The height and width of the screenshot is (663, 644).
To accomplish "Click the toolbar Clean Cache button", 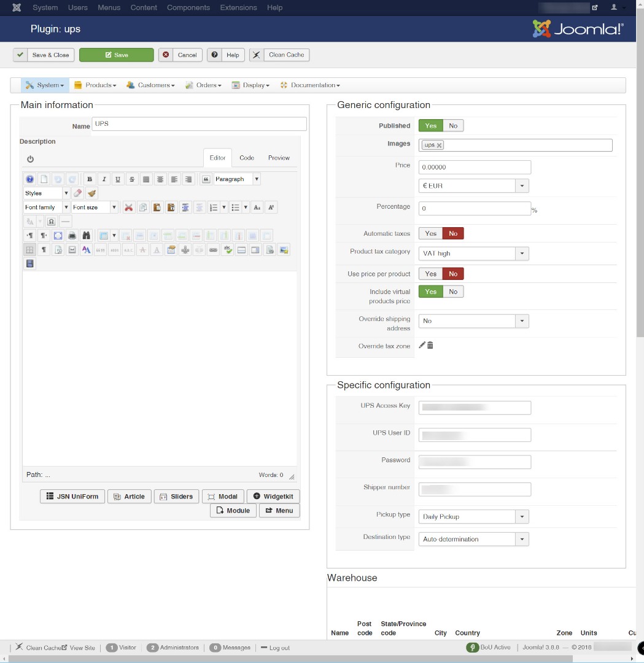I will (x=279, y=55).
